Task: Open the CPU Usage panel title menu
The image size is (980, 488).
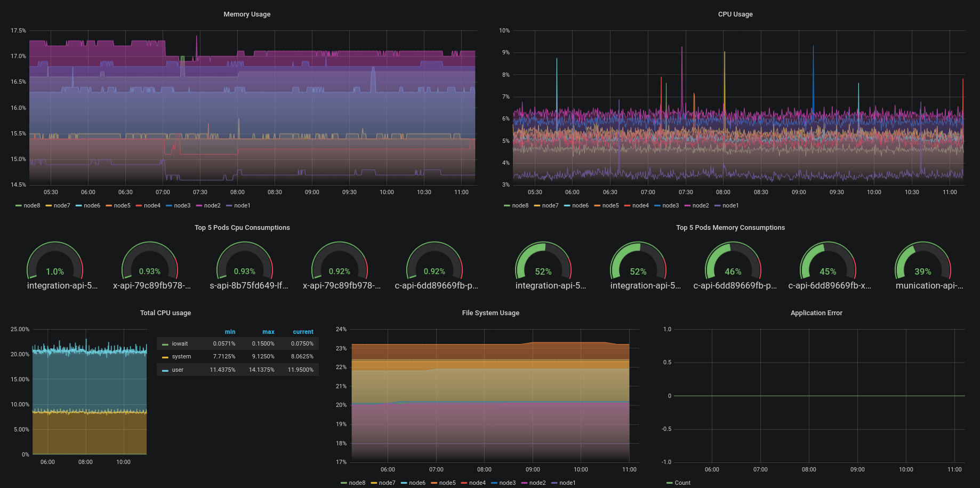Action: (x=735, y=14)
